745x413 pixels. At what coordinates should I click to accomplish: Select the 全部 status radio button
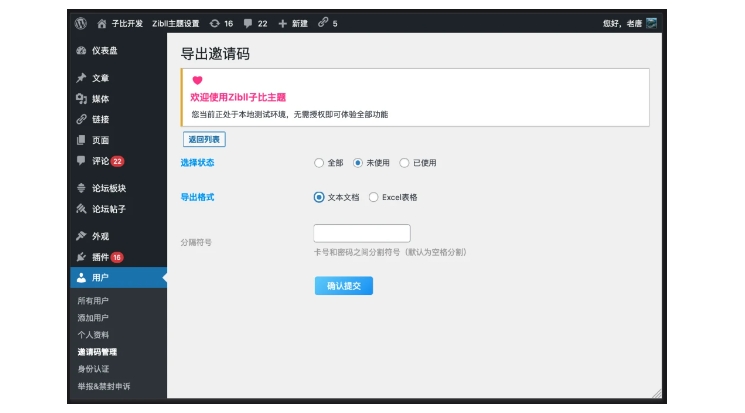click(x=319, y=163)
